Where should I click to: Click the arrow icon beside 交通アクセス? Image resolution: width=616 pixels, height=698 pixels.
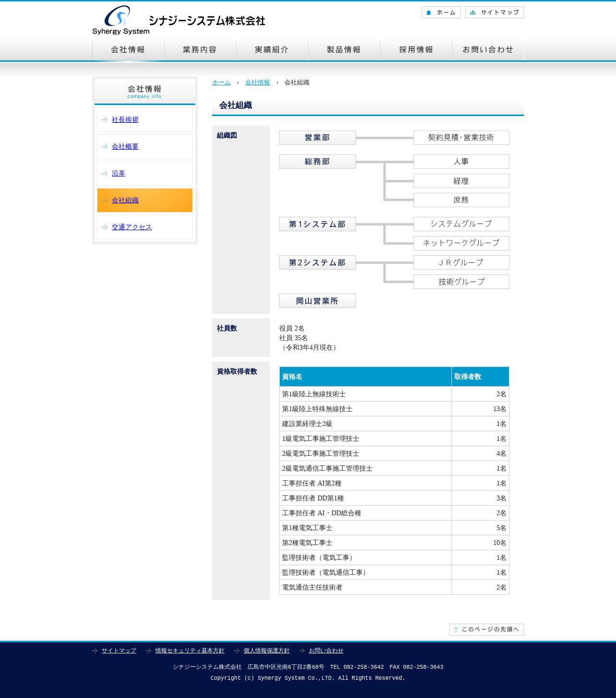tap(105, 227)
